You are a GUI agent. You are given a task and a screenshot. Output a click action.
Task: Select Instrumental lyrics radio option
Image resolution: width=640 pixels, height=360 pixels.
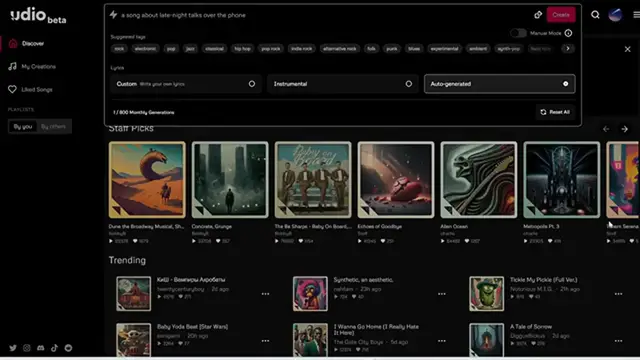[343, 84]
